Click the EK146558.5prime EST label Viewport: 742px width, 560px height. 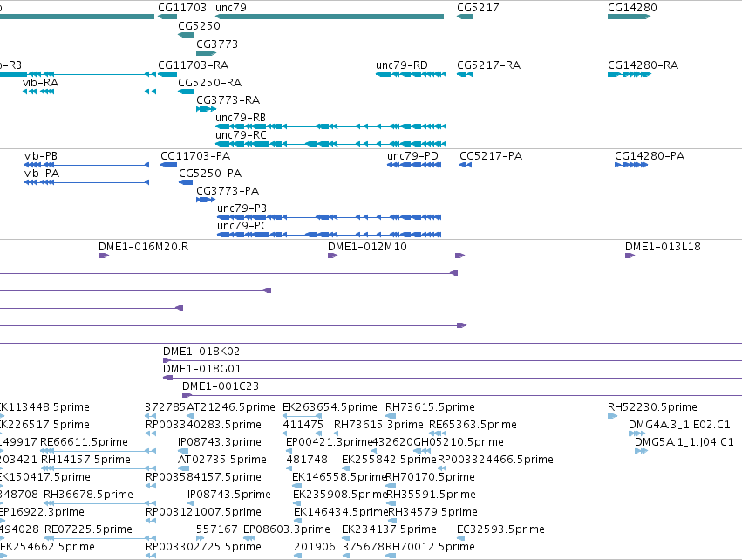pyautogui.click(x=339, y=477)
